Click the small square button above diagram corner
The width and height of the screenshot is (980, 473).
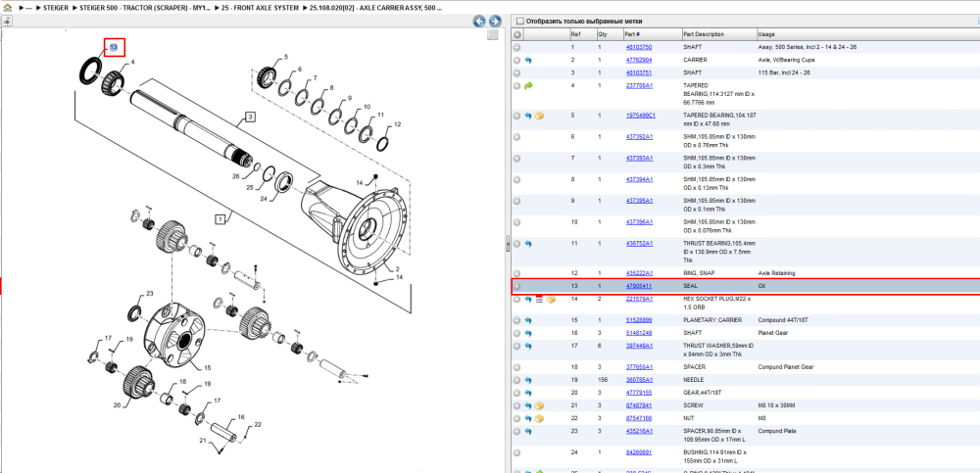(493, 34)
